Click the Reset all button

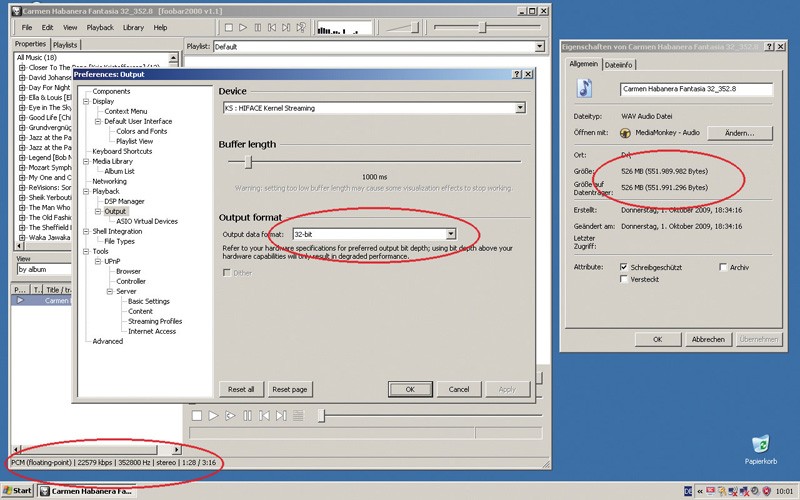(241, 389)
